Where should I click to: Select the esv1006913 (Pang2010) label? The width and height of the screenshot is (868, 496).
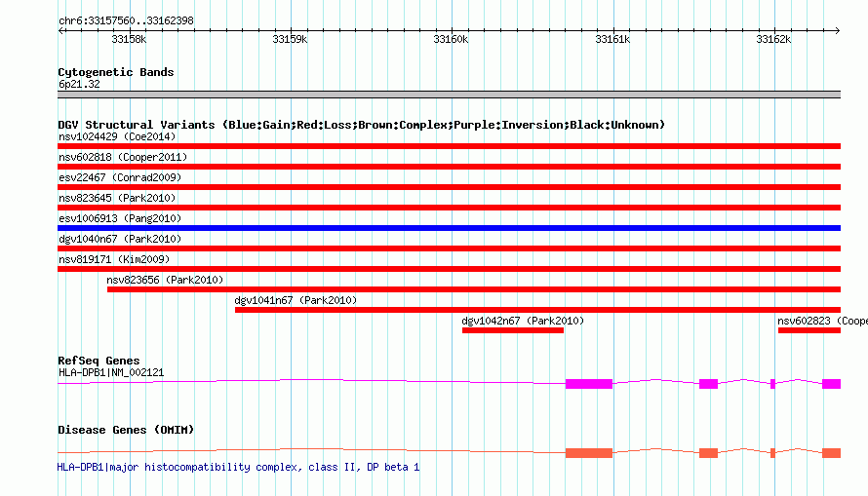coord(120,218)
